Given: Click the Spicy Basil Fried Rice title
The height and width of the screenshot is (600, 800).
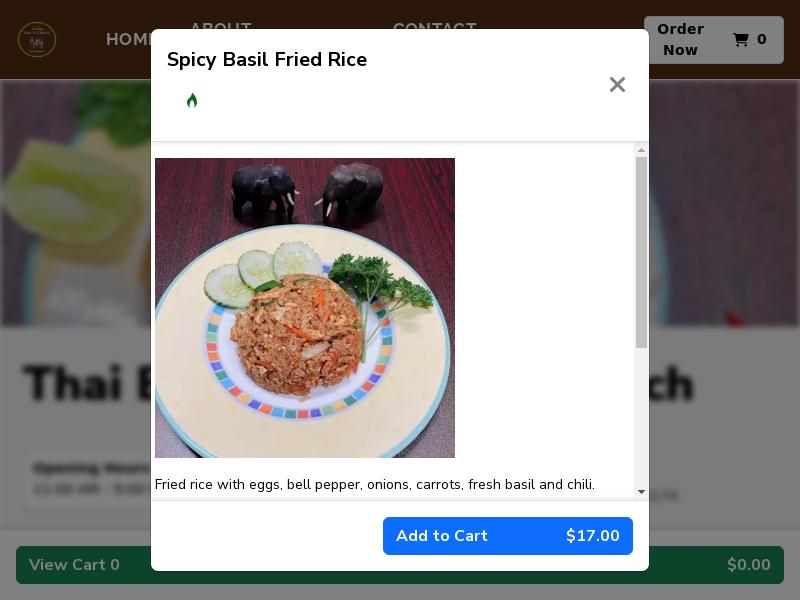Looking at the screenshot, I should (267, 59).
